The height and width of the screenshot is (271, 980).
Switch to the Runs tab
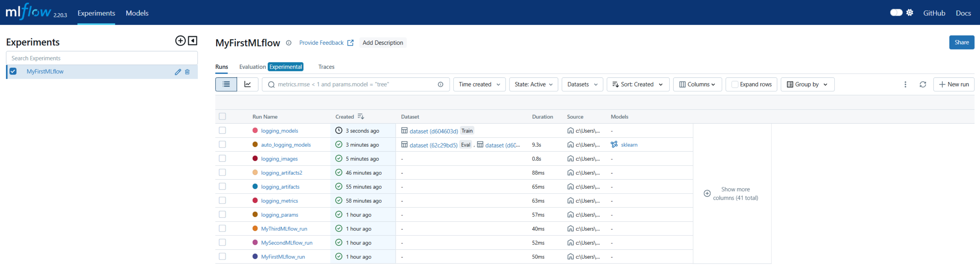(222, 67)
